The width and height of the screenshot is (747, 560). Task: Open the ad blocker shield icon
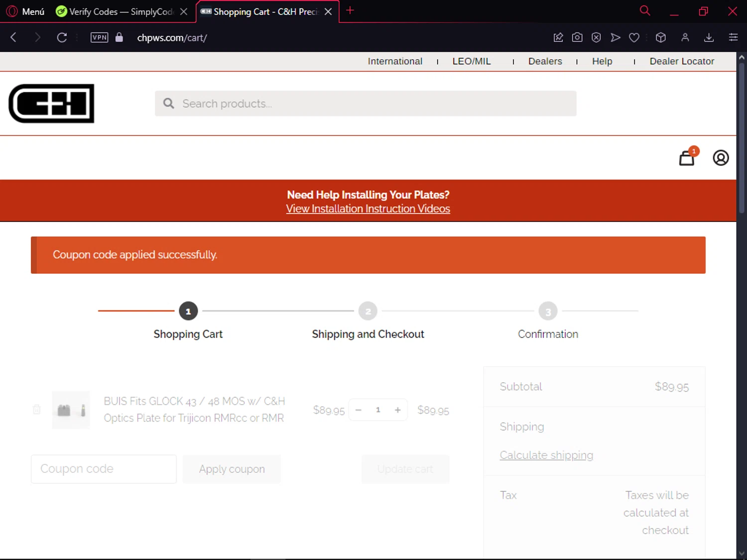[x=596, y=37]
